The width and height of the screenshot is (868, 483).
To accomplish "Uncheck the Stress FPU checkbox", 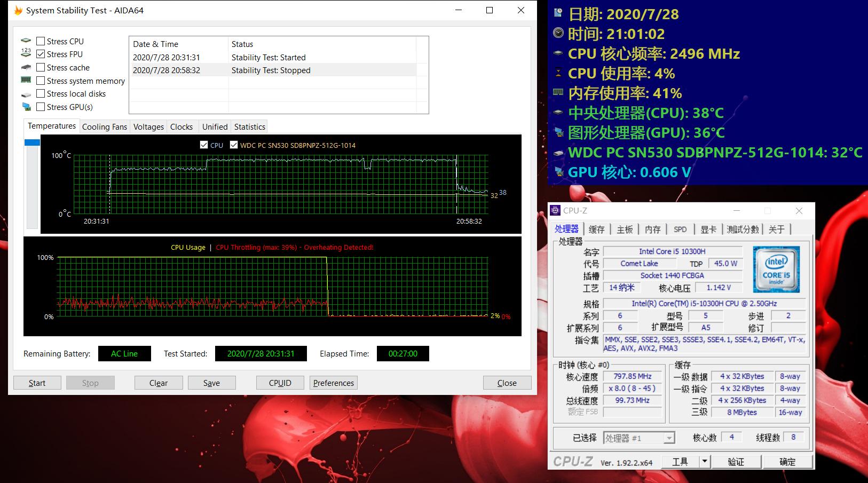I will tap(41, 54).
